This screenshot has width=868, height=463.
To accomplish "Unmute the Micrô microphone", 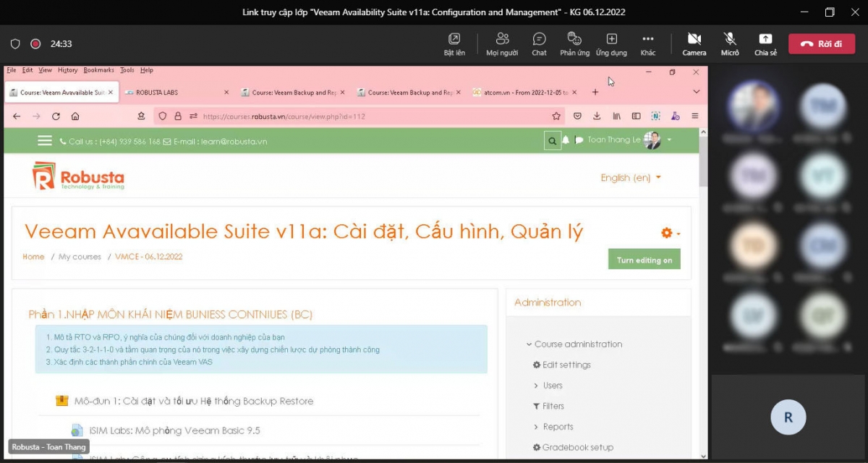I will pyautogui.click(x=730, y=44).
